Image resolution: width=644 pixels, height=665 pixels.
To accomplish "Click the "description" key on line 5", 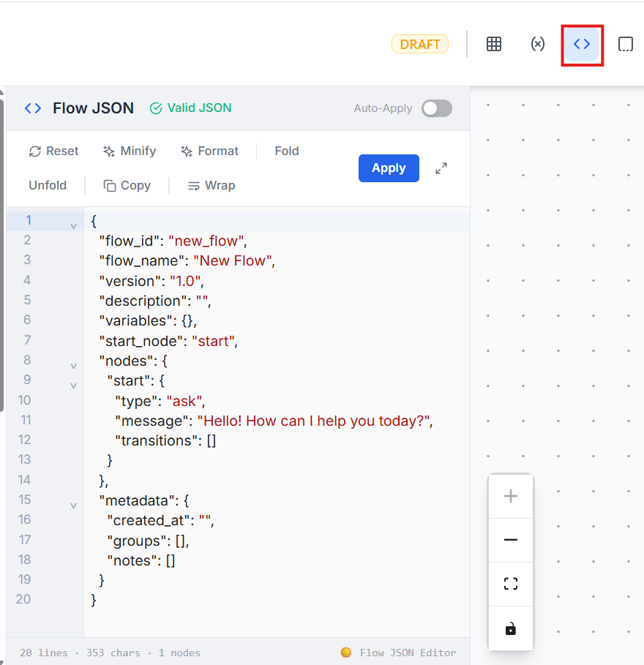I will (x=146, y=301).
